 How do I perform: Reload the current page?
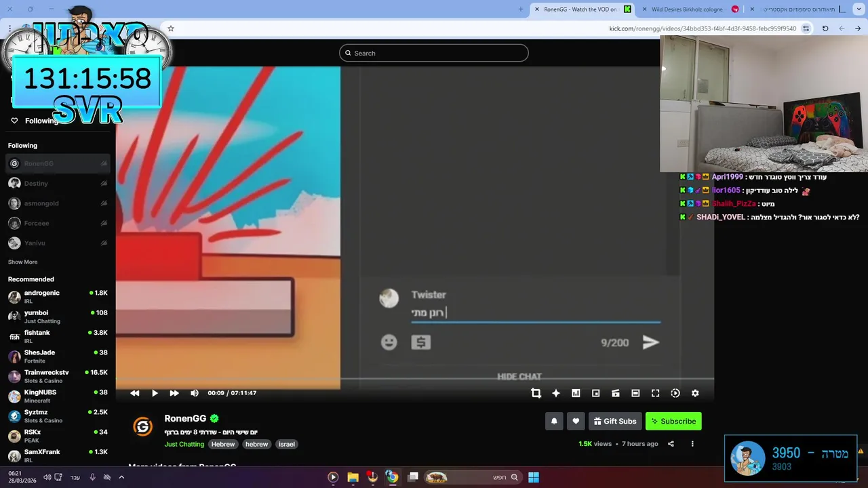click(x=825, y=28)
